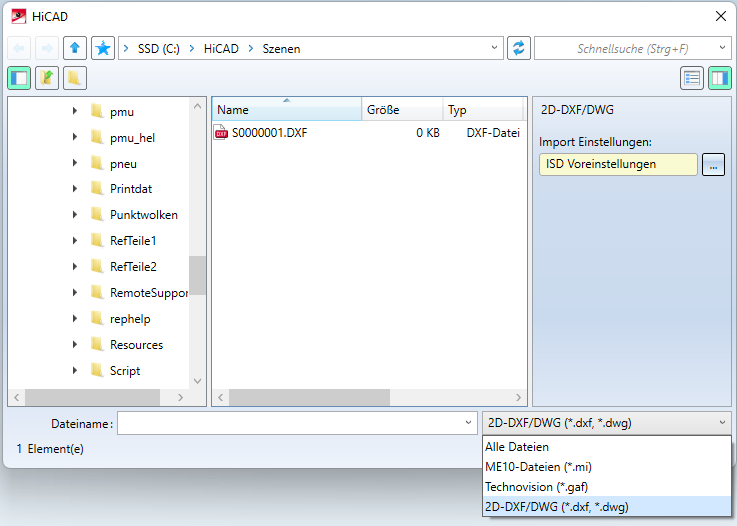Select the Script folder

[x=125, y=371]
